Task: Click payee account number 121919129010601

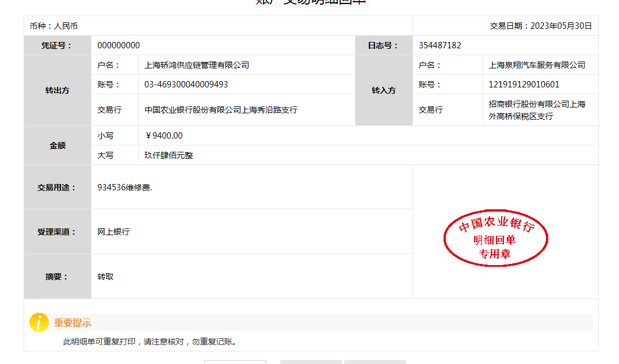Action: [x=524, y=85]
